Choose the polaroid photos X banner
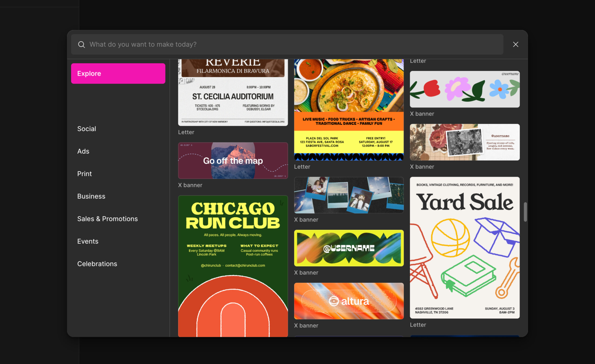Image resolution: width=595 pixels, height=364 pixels. coord(349,195)
